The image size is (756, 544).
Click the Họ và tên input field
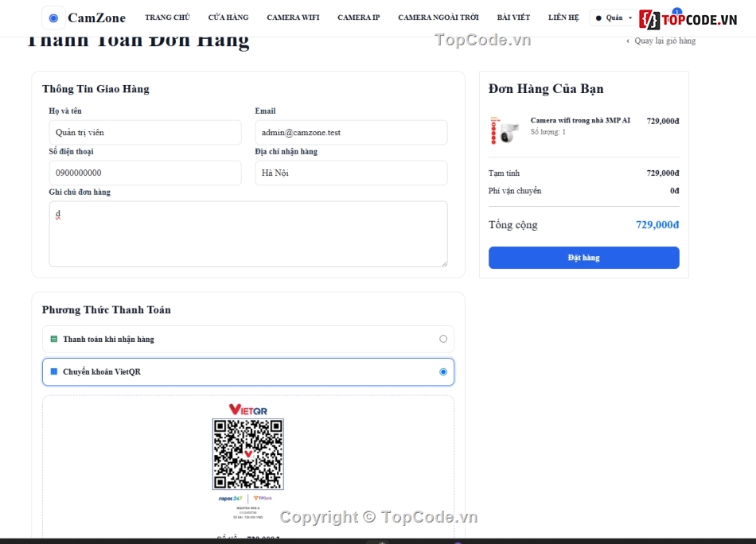145,133
